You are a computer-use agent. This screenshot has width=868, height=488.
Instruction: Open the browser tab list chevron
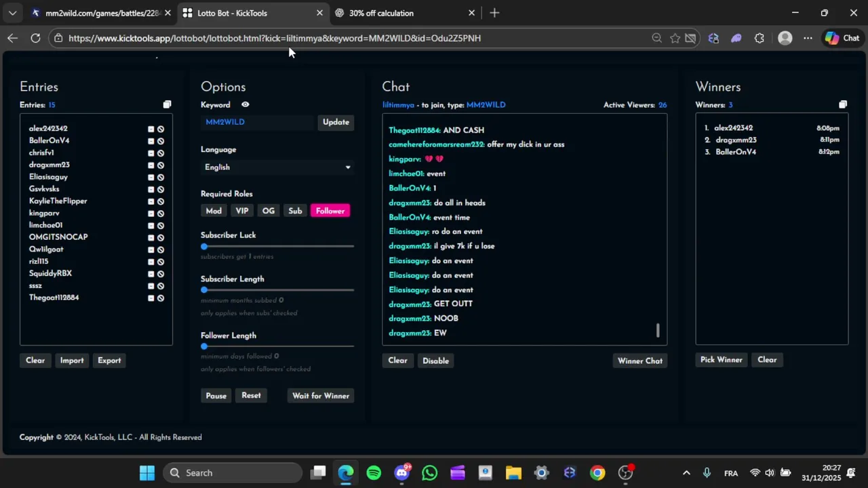click(12, 13)
